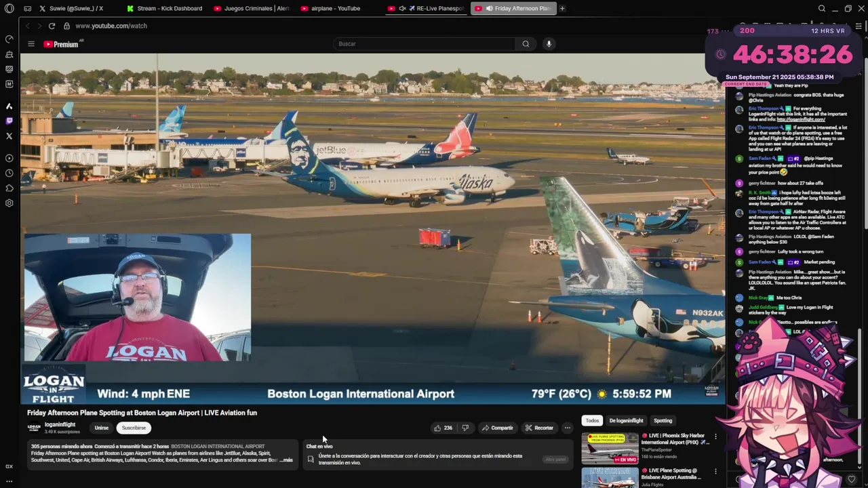Click the Compartir share button
This screenshot has width=868, height=488.
(x=497, y=428)
